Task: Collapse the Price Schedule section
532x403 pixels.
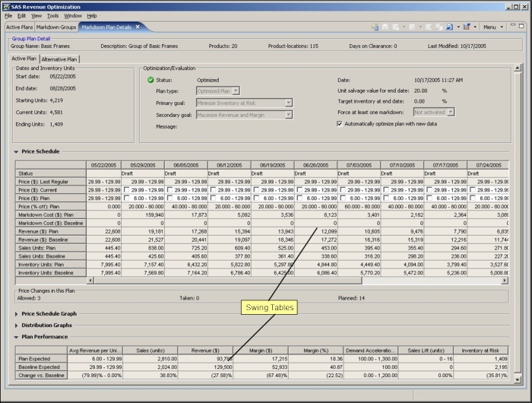Action: tap(16, 152)
